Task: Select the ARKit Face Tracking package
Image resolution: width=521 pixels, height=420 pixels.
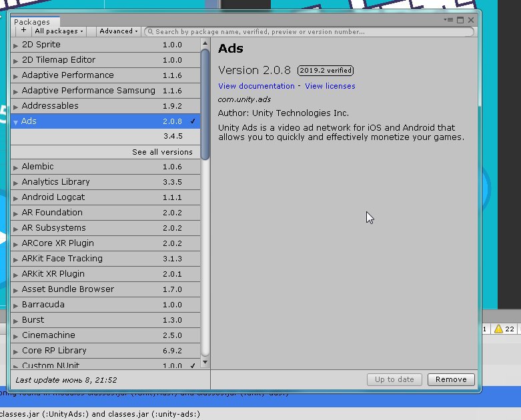Action: pos(105,258)
